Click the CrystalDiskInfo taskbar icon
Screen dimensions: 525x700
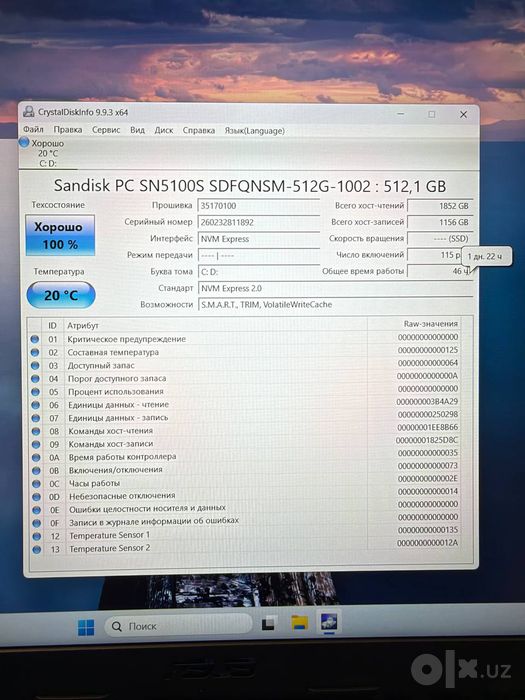click(x=329, y=621)
